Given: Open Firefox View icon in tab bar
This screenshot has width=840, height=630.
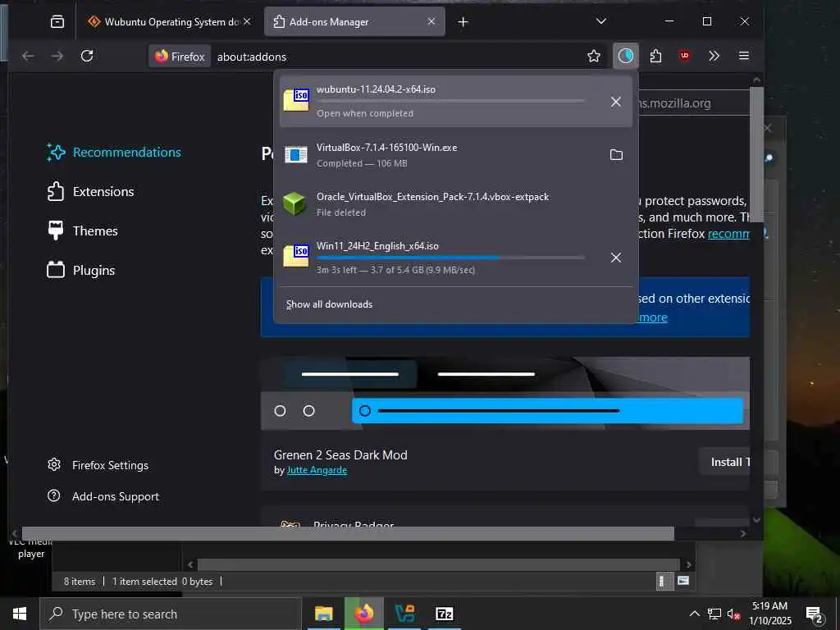Looking at the screenshot, I should pyautogui.click(x=57, y=21).
